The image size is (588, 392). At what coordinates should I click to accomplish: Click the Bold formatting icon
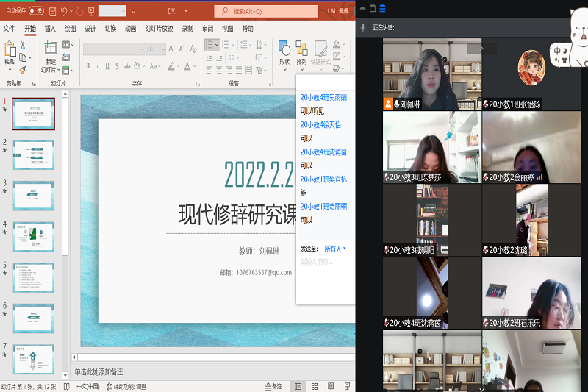pyautogui.click(x=87, y=65)
